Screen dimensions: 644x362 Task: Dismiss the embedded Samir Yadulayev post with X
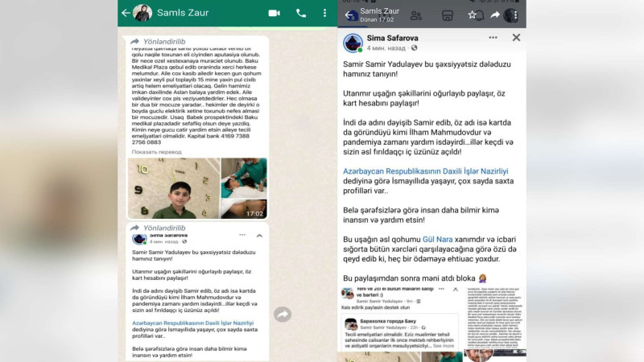[x=455, y=290]
